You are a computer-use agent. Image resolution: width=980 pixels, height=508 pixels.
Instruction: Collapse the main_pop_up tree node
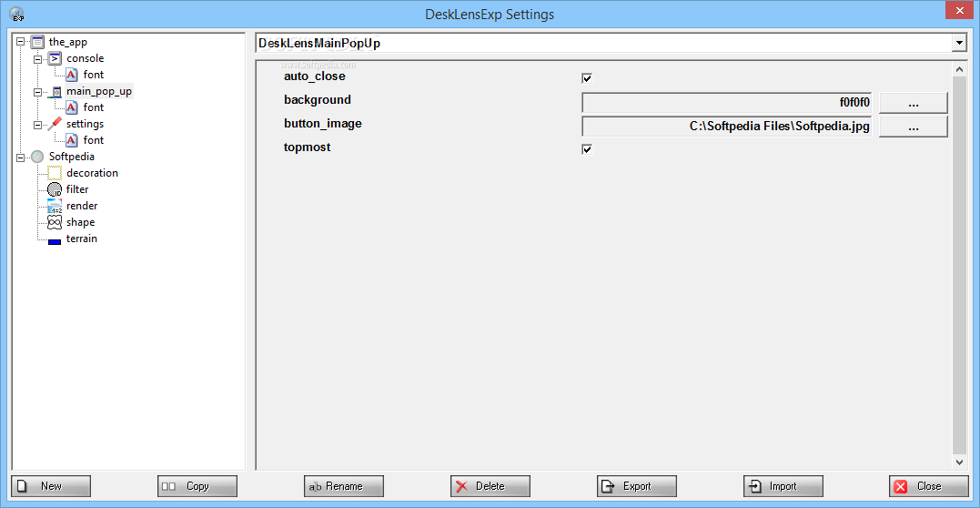38,92
